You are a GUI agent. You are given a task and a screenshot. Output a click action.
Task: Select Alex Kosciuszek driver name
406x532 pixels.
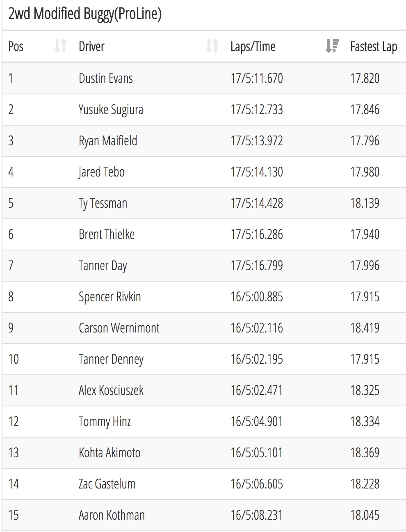coord(111,390)
